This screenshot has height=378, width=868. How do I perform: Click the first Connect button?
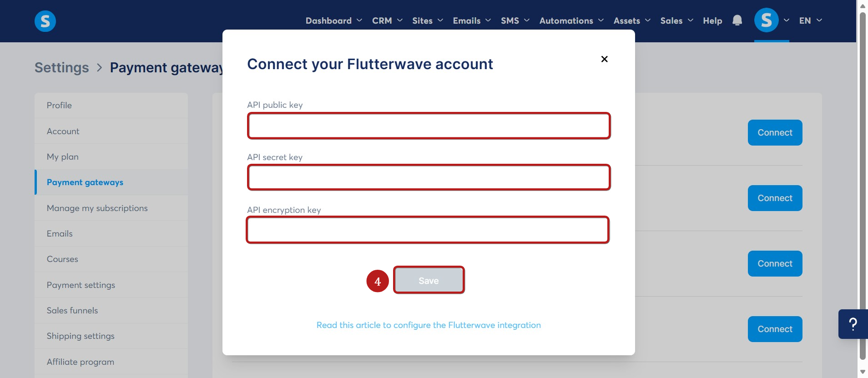click(775, 132)
